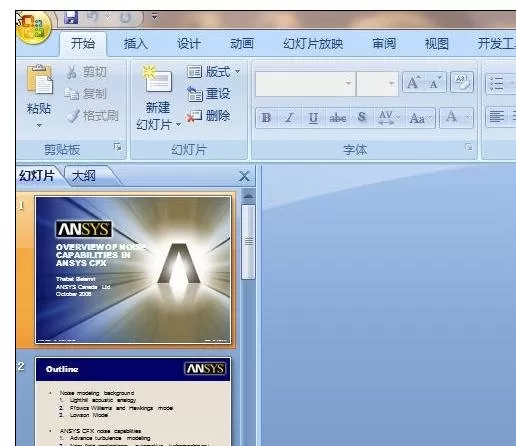Toggle Strikethrough abc formatting
Screen dimensions: 516x446
[338, 118]
